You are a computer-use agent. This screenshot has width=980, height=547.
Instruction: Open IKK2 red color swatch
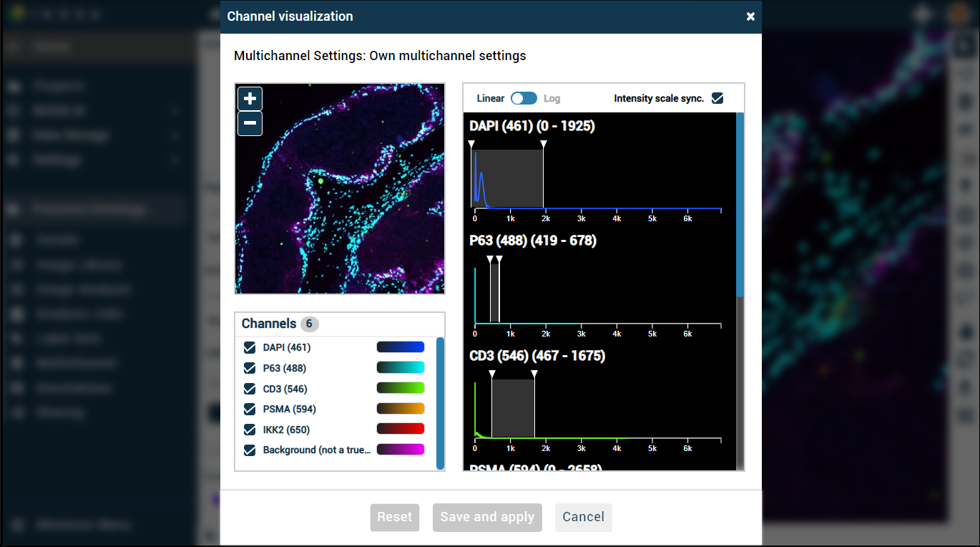(x=401, y=429)
